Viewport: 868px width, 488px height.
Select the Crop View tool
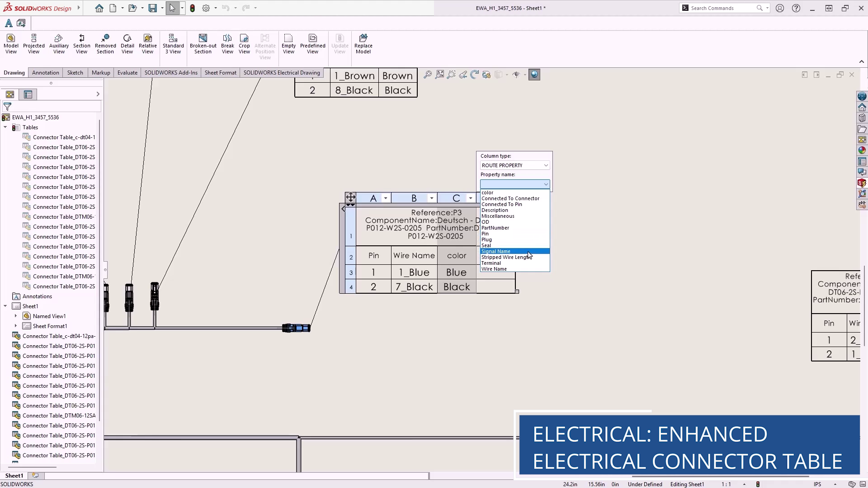[244, 44]
